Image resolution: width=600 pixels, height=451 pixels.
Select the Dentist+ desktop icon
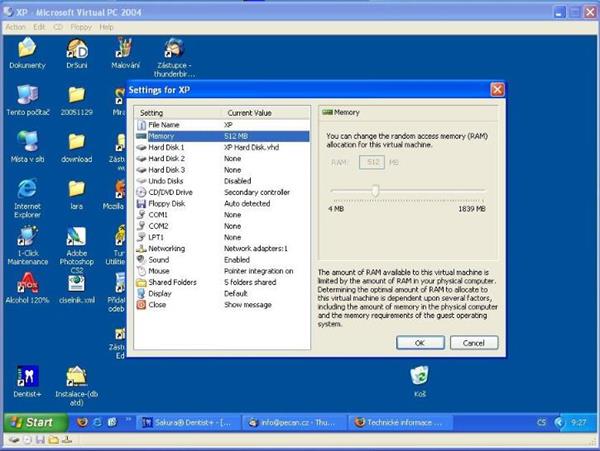27,381
